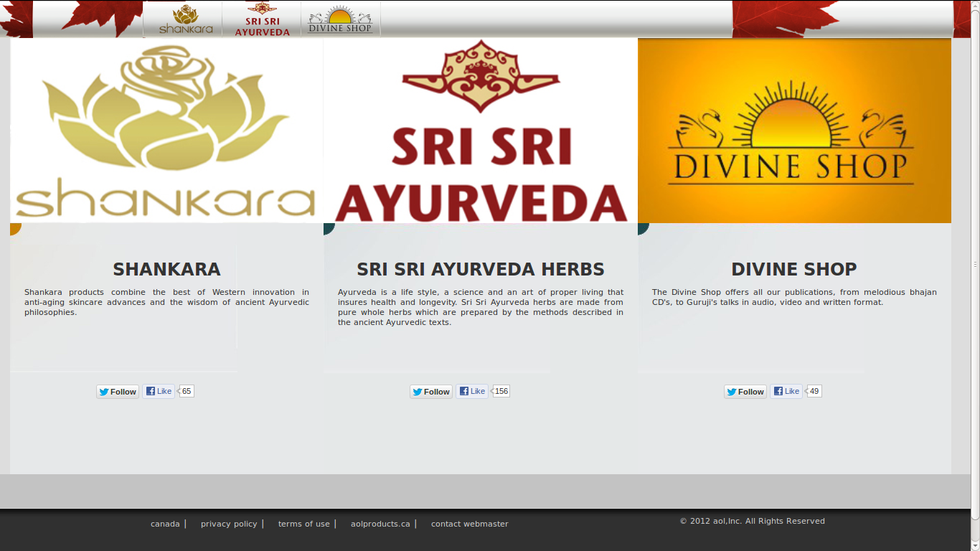The image size is (980, 551).
Task: Follow Divine Shop on Twitter
Action: point(745,392)
